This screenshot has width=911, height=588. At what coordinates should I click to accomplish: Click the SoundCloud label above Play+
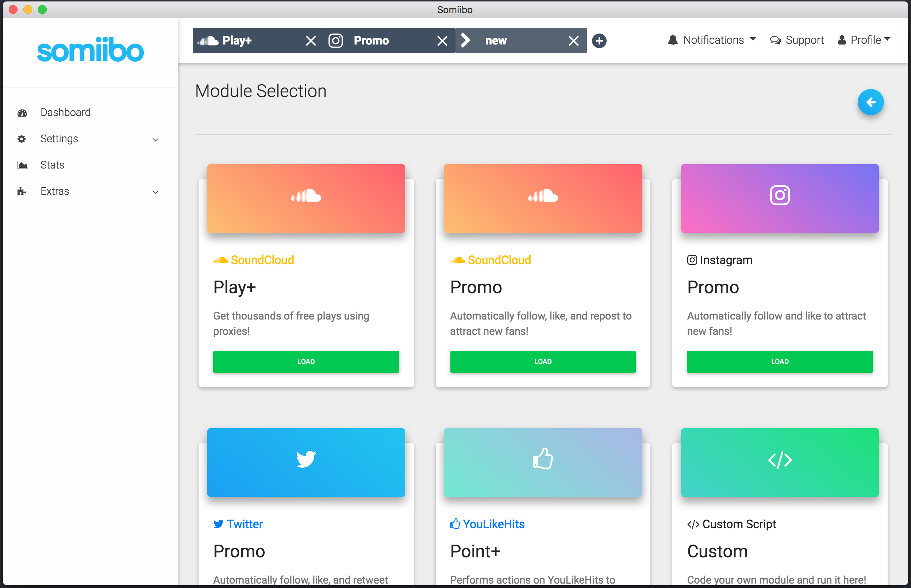click(x=262, y=260)
